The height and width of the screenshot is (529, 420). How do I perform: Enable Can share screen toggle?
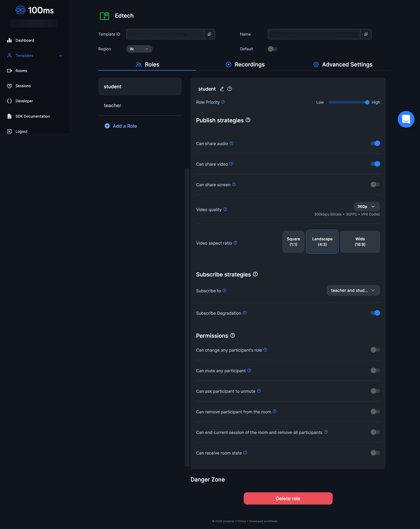pyautogui.click(x=375, y=185)
